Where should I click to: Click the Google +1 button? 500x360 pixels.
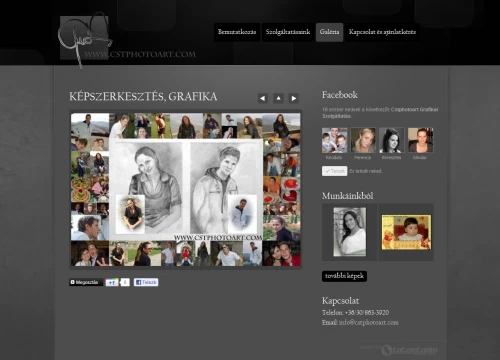pos(112,282)
